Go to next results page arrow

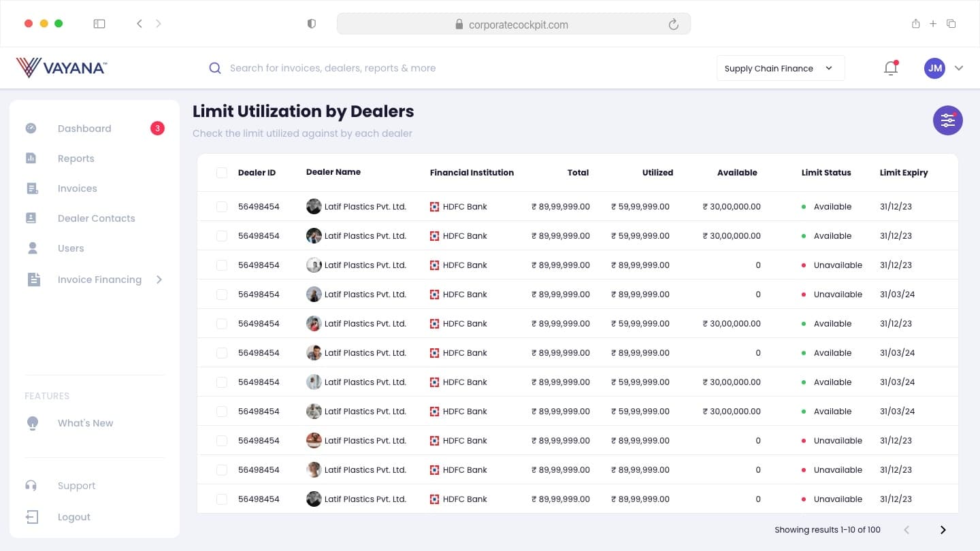pos(943,530)
